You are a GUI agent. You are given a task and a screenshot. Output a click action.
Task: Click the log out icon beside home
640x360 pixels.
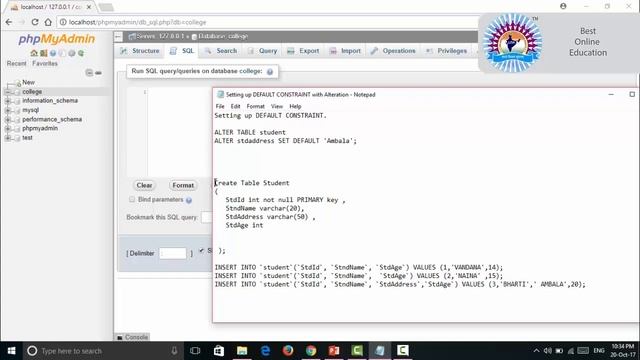[43, 53]
